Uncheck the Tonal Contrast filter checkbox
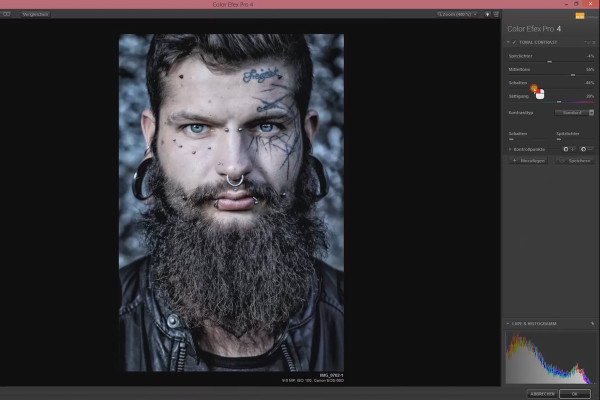This screenshot has width=600, height=400. pos(514,42)
